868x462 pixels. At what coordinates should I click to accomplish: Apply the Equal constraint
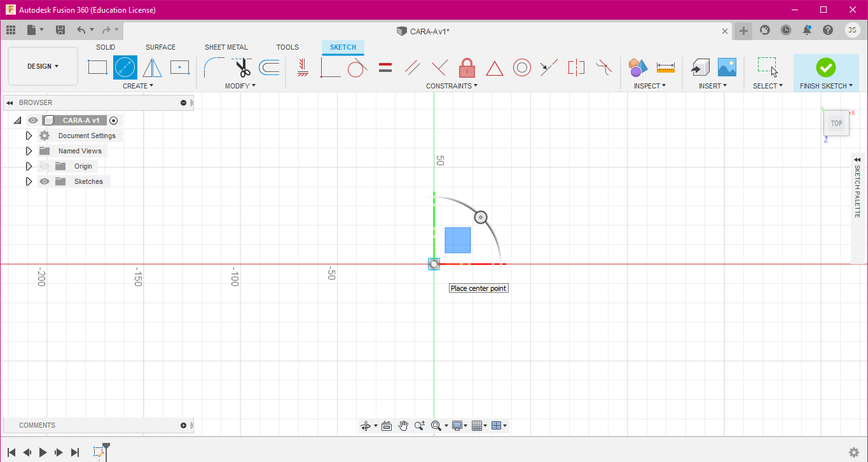coord(385,67)
